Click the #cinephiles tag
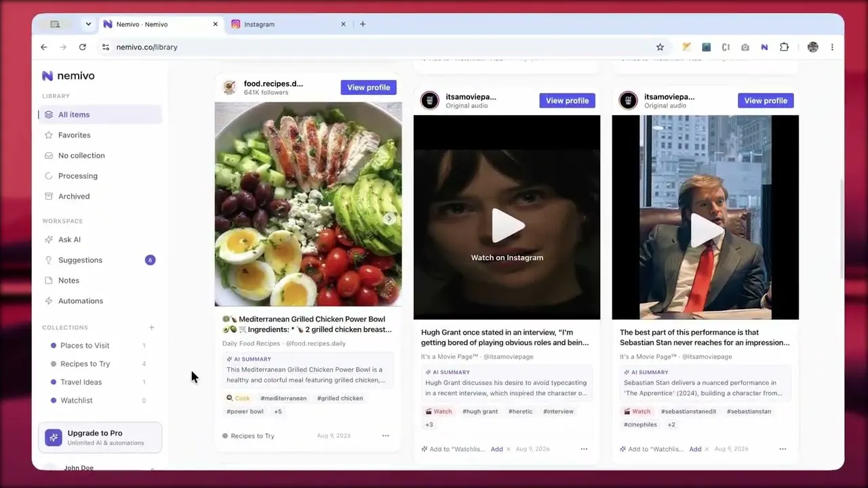Image resolution: width=868 pixels, height=488 pixels. [640, 424]
